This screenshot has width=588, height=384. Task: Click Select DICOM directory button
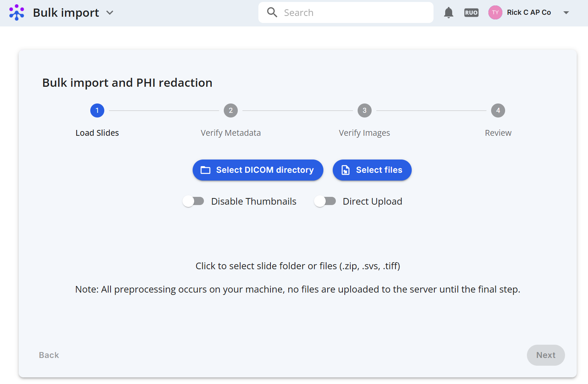coord(258,170)
